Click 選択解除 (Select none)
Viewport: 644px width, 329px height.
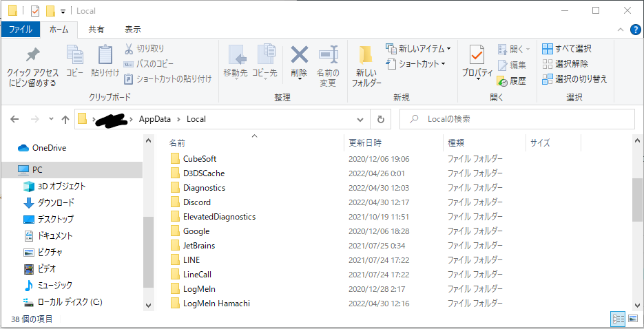(x=565, y=64)
